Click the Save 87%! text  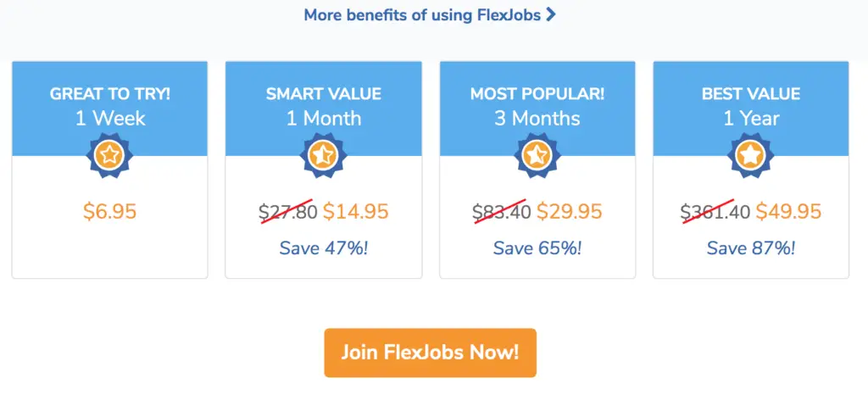(751, 248)
